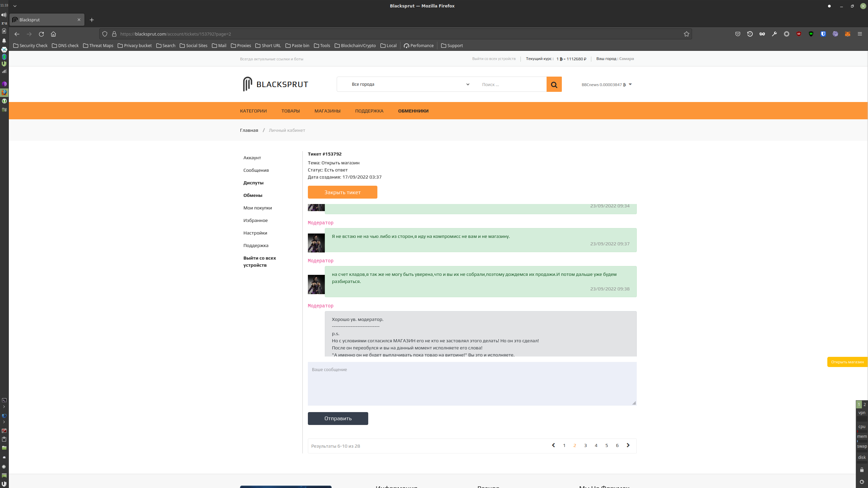Open the Bitwarden shield extension icon

(x=823, y=34)
